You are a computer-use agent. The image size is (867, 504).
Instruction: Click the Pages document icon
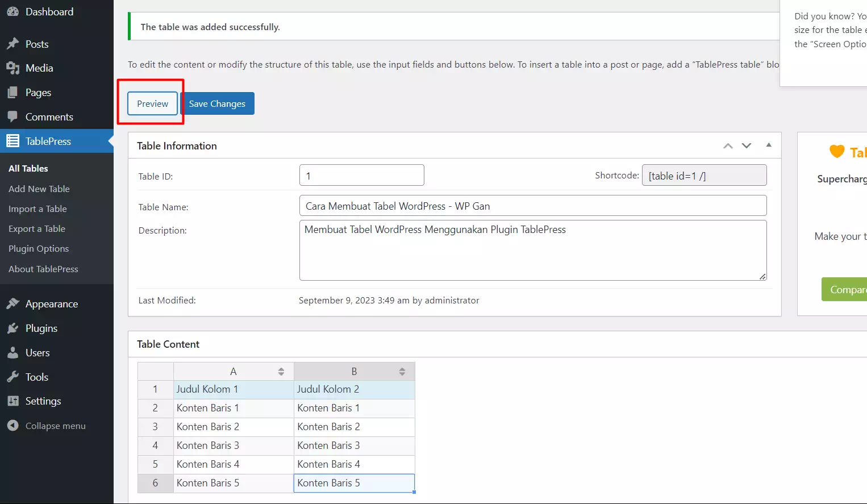12,93
